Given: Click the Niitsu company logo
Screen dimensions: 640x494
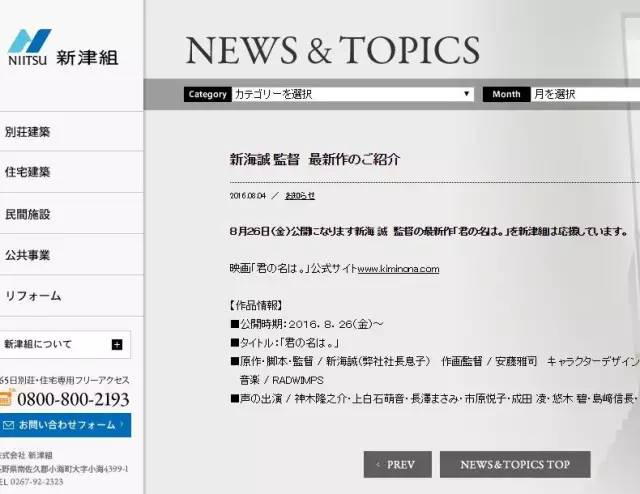Looking at the screenshot, I should 63,47.
